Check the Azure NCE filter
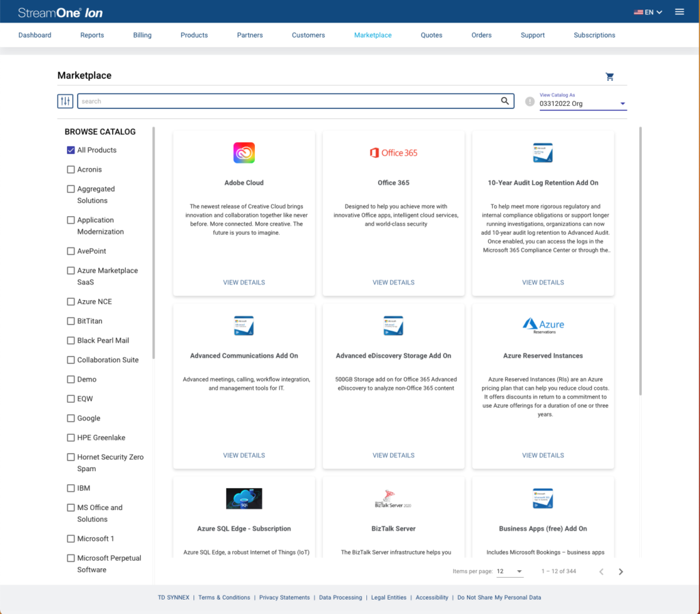This screenshot has height=614, width=700. coord(70,302)
